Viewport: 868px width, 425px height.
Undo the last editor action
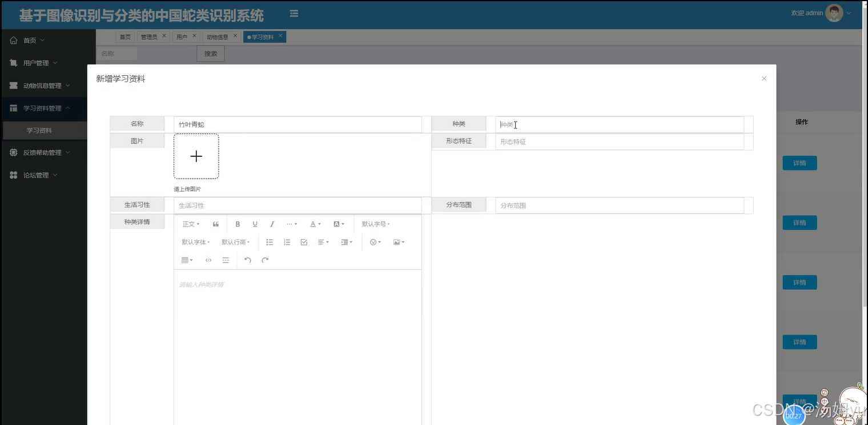pyautogui.click(x=248, y=260)
